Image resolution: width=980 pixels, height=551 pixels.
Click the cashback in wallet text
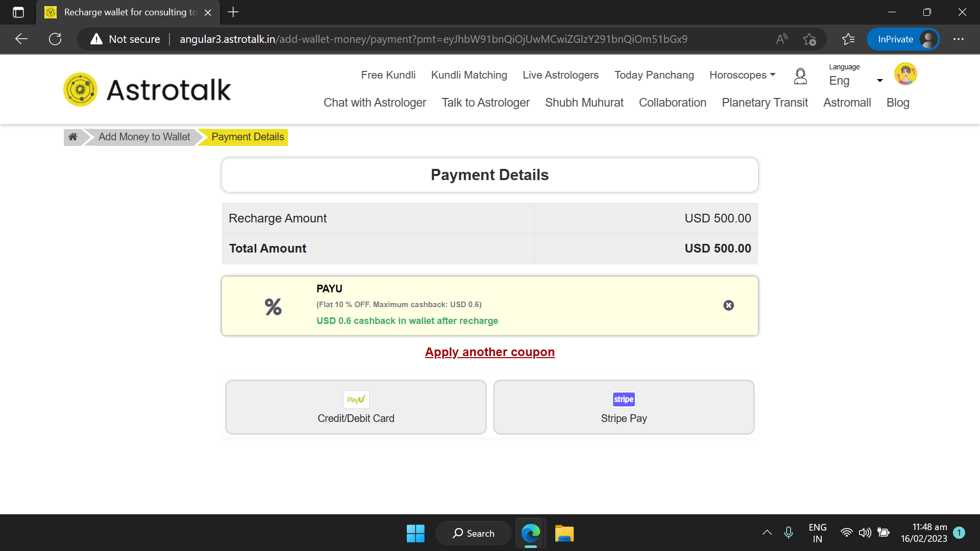(x=407, y=321)
